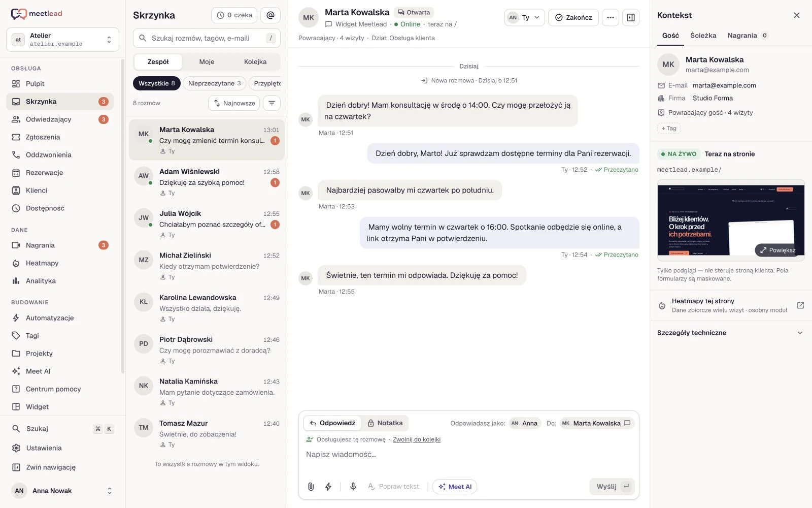Go to Heatmapy in sidebar

click(60, 263)
